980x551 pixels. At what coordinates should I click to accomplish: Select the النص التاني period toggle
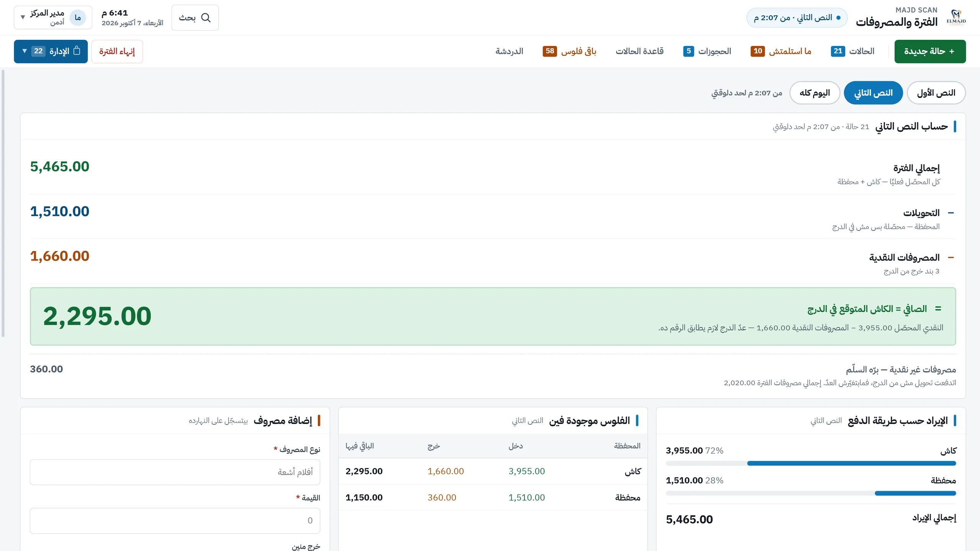pos(873,93)
